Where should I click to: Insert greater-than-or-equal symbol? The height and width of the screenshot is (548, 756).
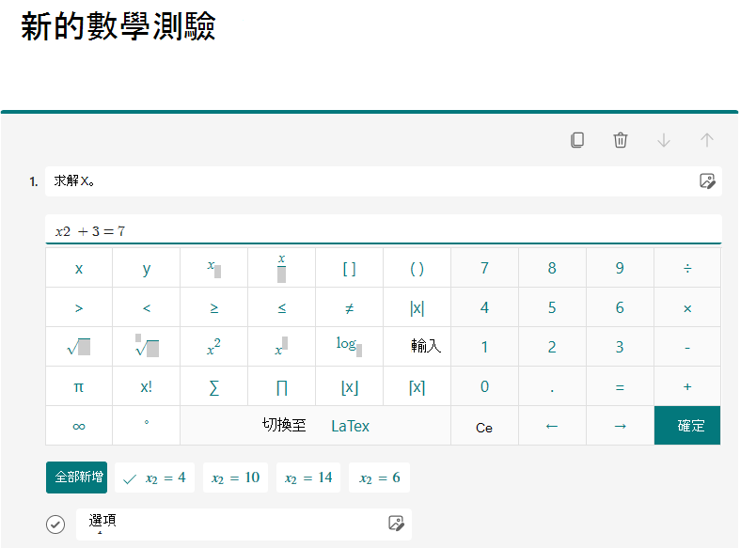(214, 307)
